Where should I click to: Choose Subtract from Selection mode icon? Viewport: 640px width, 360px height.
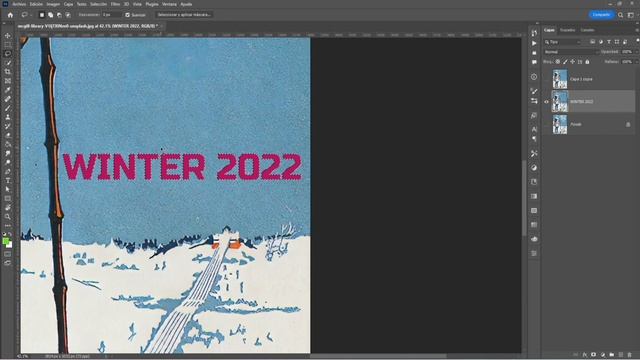59,15
